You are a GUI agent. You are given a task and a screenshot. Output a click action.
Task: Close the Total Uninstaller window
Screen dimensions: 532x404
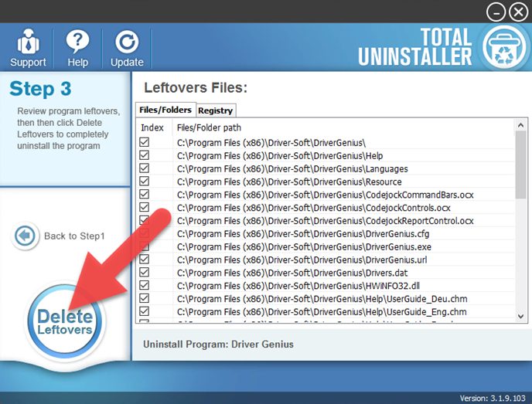(518, 12)
